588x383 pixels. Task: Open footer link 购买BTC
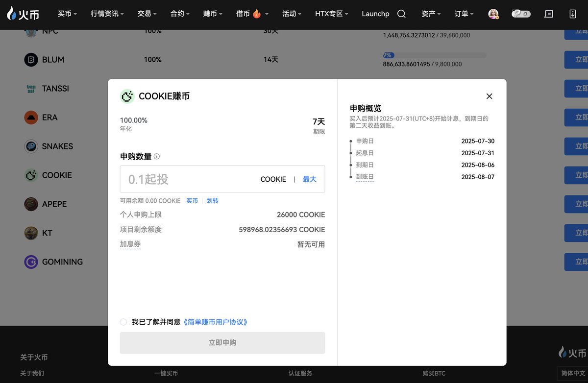(434, 373)
